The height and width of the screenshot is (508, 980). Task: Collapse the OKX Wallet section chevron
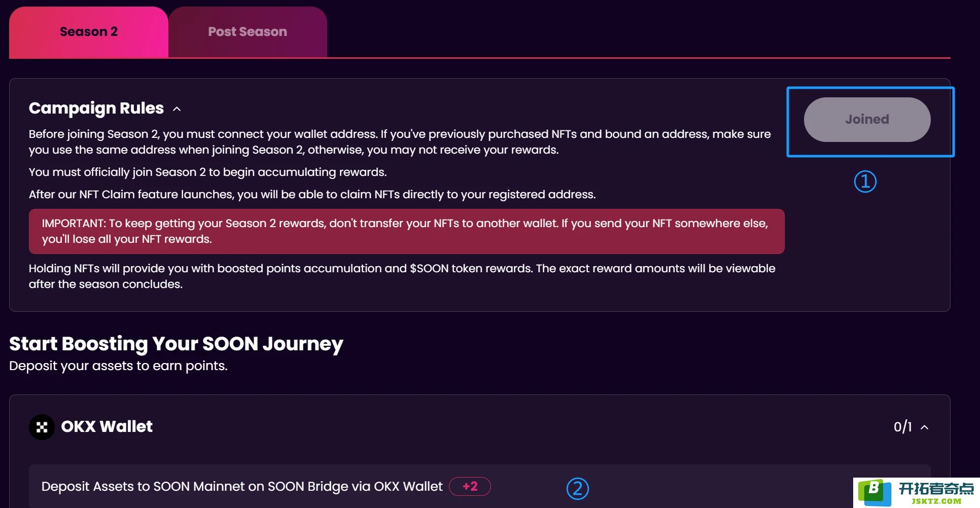[x=925, y=427]
